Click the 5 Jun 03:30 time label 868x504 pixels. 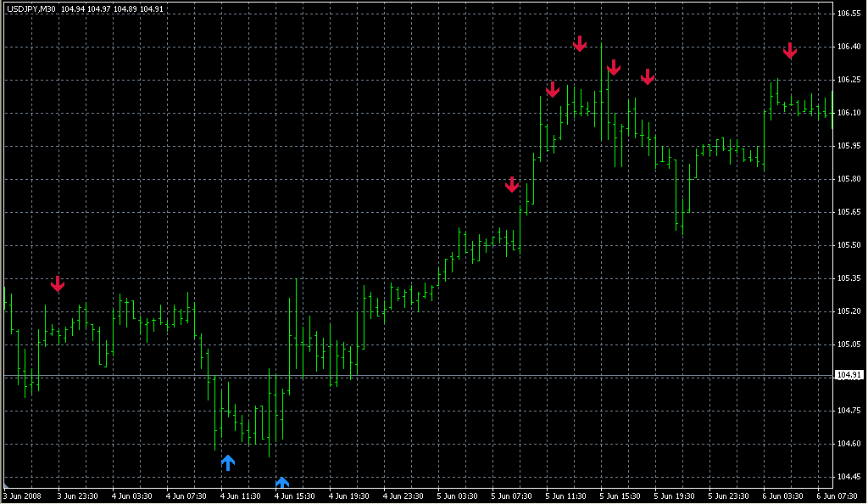coord(457,496)
